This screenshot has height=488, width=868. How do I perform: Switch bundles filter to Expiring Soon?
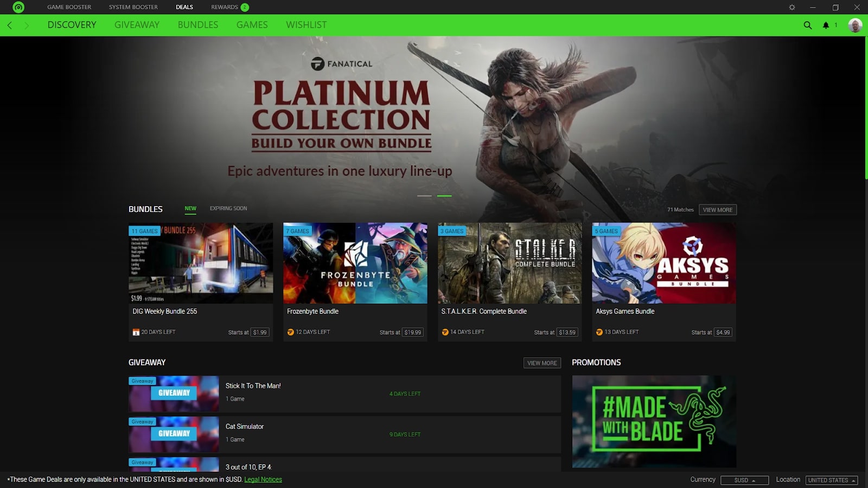[x=228, y=208]
